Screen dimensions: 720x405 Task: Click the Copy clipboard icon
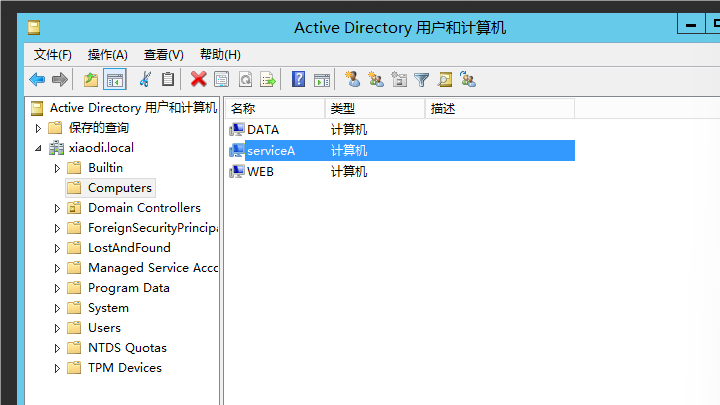(x=168, y=79)
